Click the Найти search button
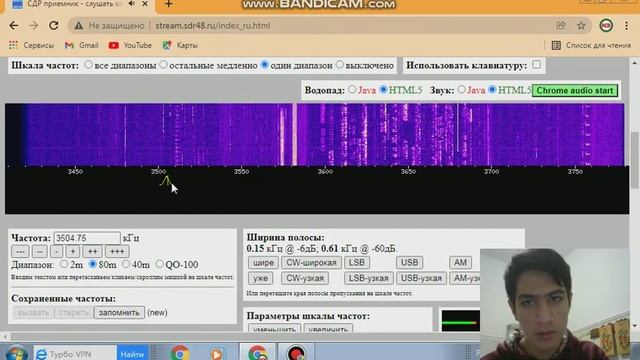 point(132,354)
